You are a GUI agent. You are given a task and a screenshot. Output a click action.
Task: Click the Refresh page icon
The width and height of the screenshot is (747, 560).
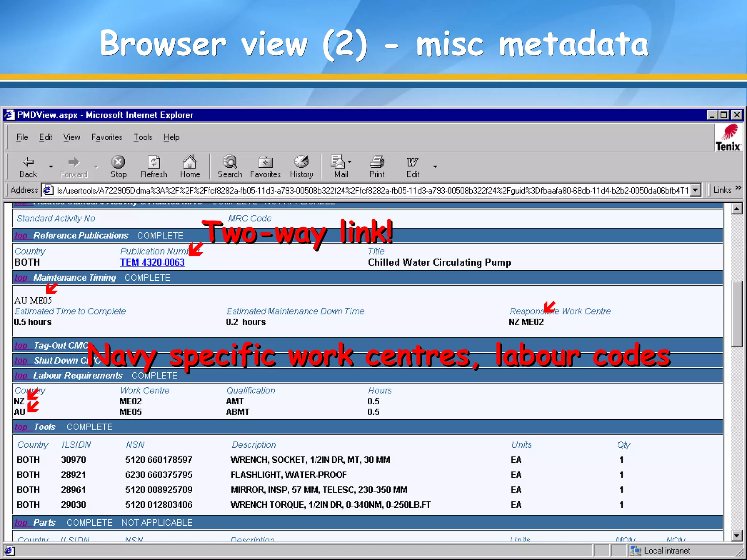[x=154, y=162]
